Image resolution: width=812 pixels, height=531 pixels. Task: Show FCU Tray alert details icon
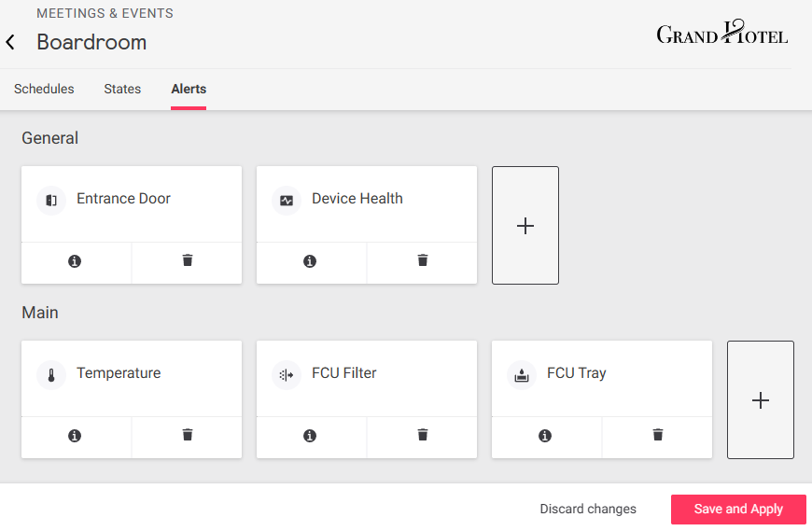(x=545, y=436)
